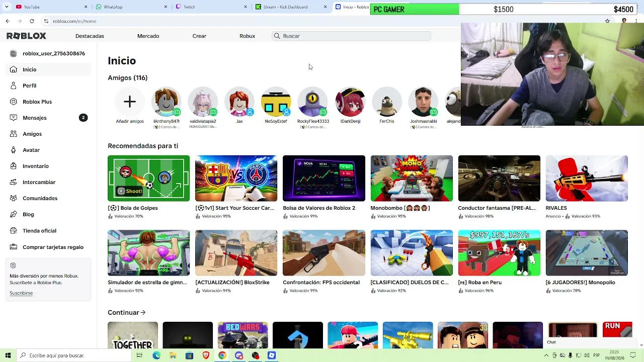Open the Monopolio game thumbnail
The height and width of the screenshot is (362, 644).
click(x=587, y=253)
